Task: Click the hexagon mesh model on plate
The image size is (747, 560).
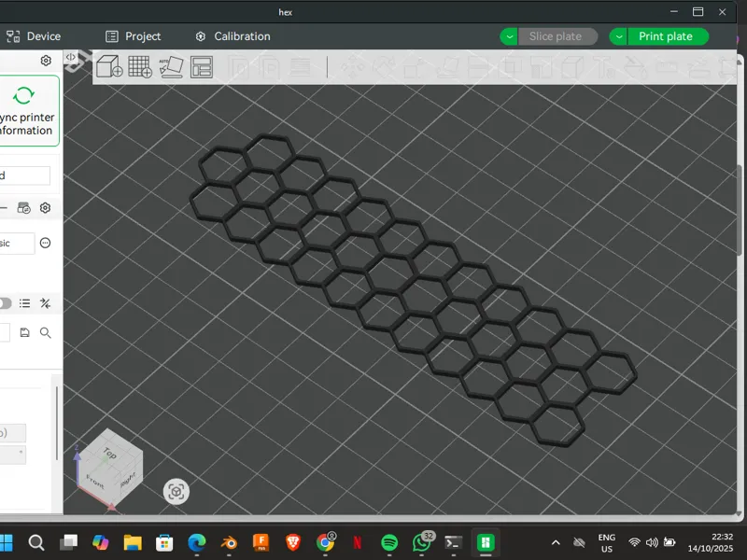Action: [413, 289]
